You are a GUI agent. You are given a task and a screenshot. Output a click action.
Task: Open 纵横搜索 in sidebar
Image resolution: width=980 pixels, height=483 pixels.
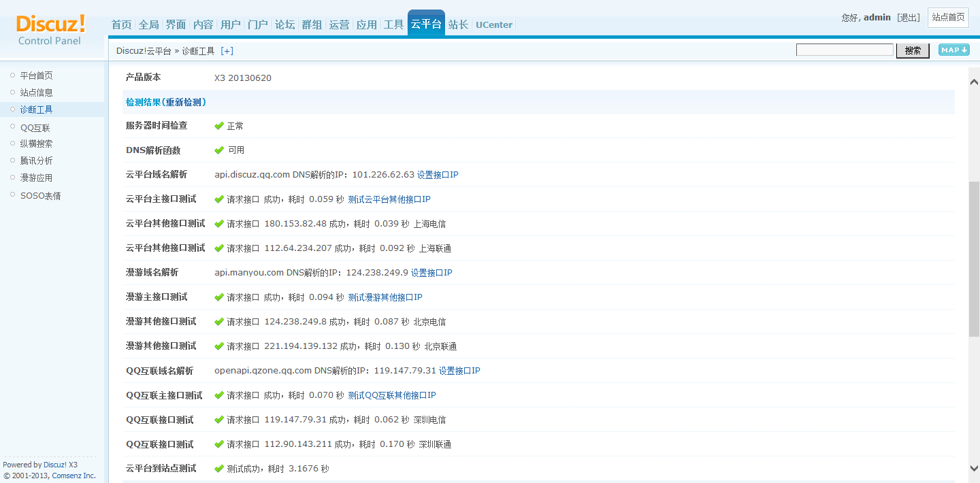tap(36, 144)
